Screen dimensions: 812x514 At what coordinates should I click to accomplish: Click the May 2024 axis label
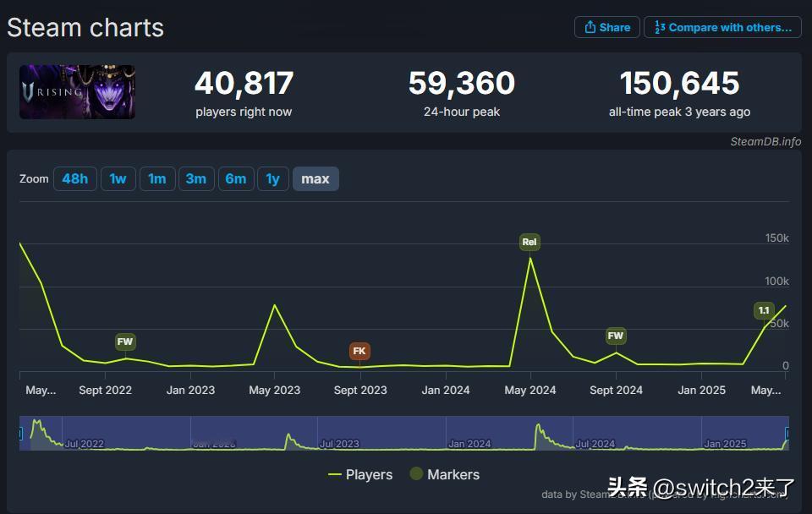530,391
